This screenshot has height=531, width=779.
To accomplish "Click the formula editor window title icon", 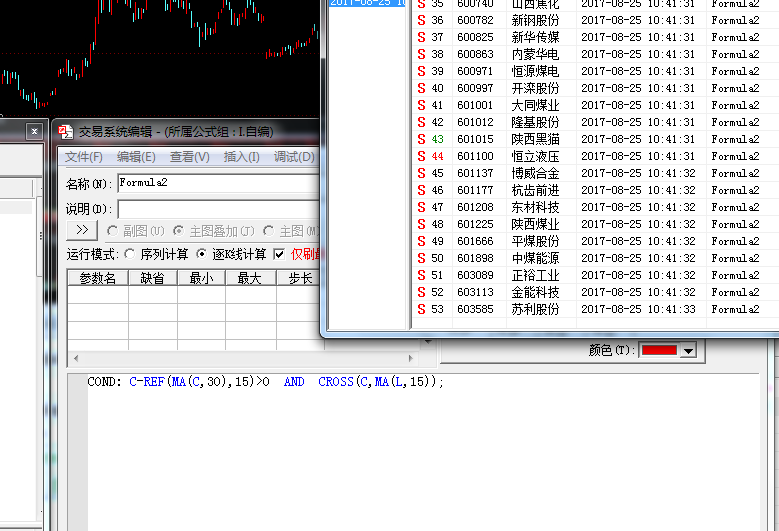I will click(x=66, y=132).
